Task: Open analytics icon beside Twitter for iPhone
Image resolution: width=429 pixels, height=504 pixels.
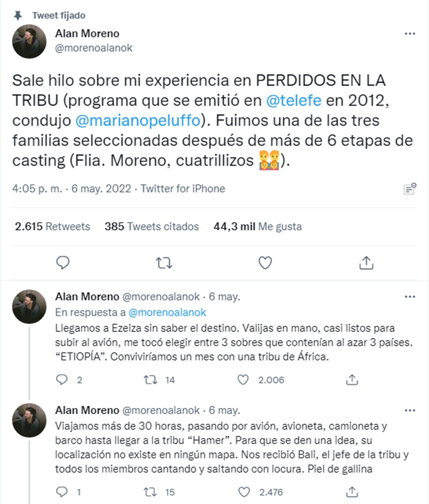Action: click(410, 189)
